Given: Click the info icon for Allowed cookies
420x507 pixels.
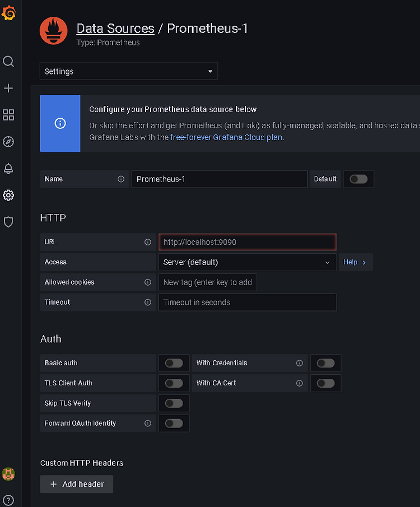Looking at the screenshot, I should pos(148,282).
